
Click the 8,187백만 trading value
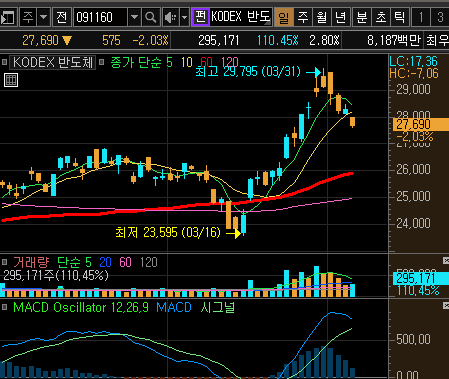[x=394, y=41]
